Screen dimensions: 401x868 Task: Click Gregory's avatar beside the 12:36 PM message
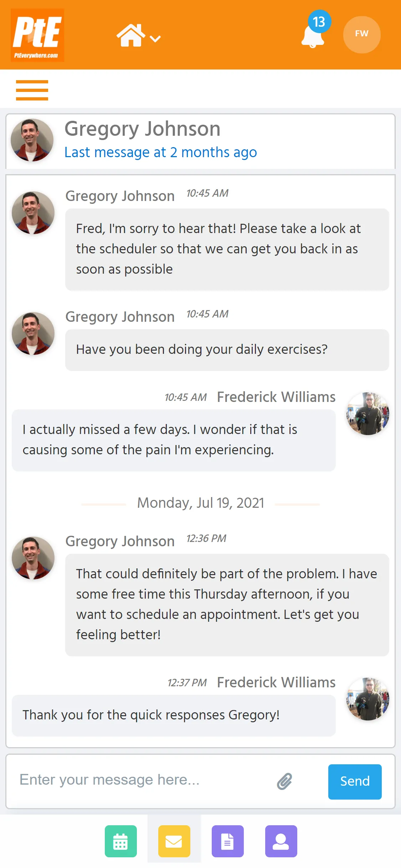click(x=33, y=558)
